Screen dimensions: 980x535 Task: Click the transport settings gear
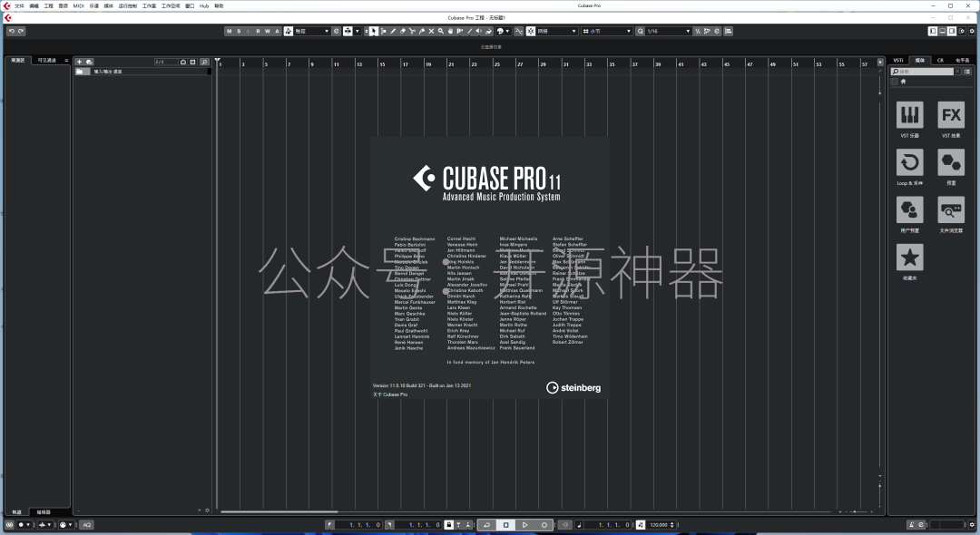pyautogui.click(x=972, y=525)
